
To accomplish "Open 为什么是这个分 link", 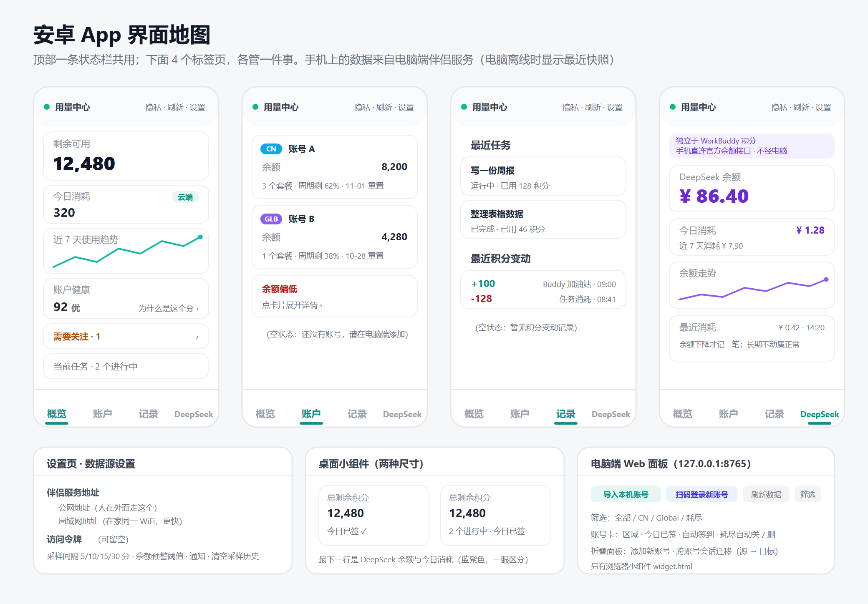I will point(169,308).
